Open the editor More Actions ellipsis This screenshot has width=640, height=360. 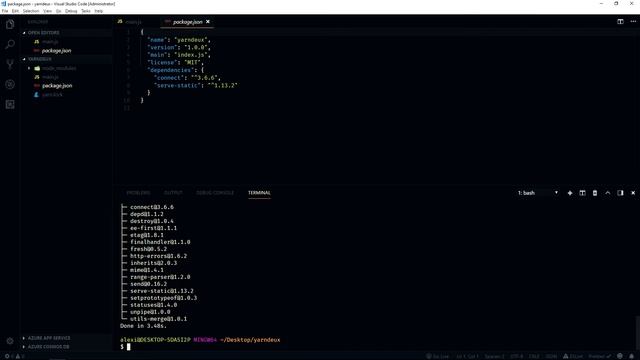(x=633, y=22)
